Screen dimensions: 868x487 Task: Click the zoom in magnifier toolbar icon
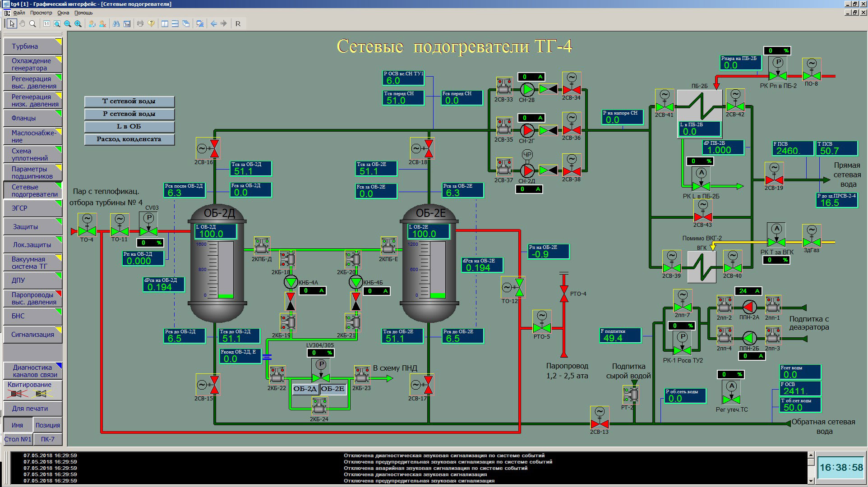(78, 24)
